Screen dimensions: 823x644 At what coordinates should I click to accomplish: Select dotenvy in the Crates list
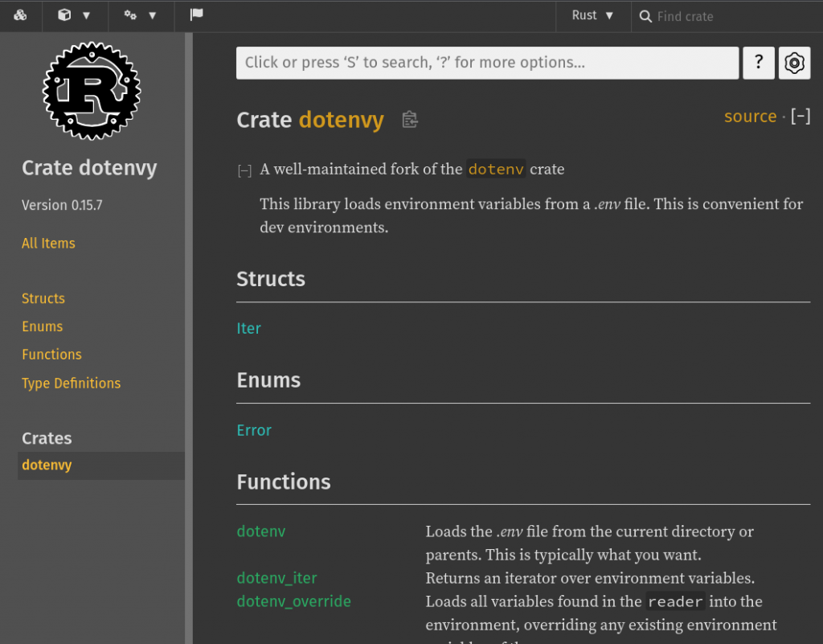47,466
